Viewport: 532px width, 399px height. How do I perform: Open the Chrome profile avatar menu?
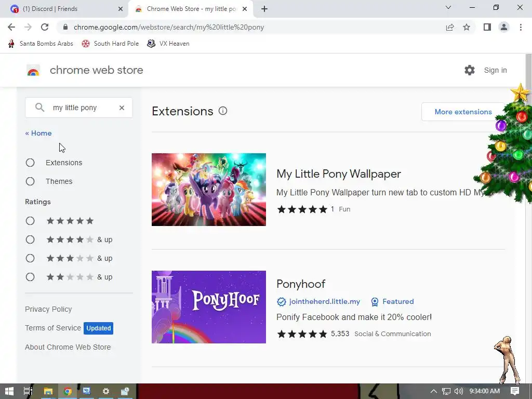pos(504,27)
